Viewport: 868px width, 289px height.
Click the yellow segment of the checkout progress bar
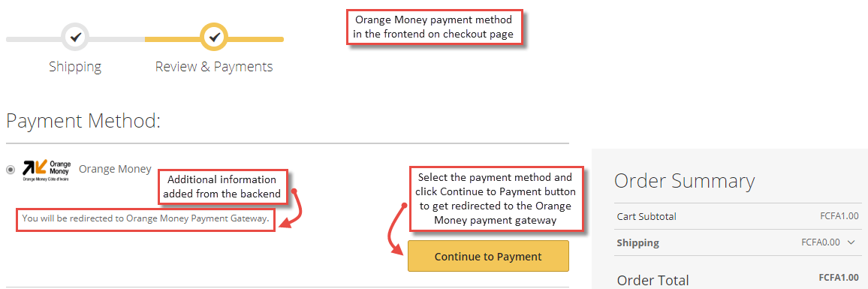point(249,39)
